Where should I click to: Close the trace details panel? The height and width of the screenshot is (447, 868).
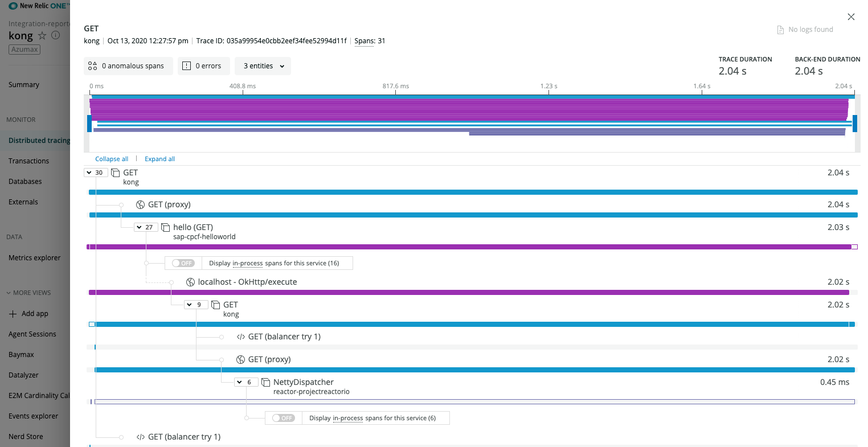pyautogui.click(x=851, y=17)
